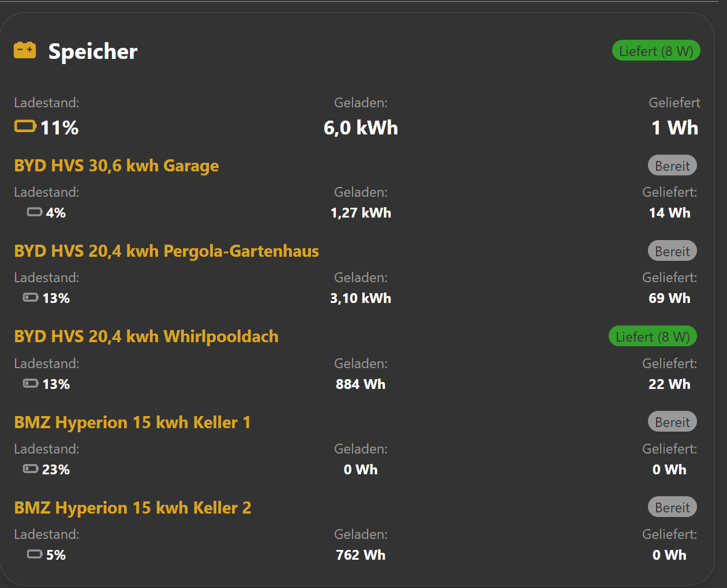Open BYD HVS 30,6 kwh Garage heading
This screenshot has width=727, height=588.
click(117, 166)
